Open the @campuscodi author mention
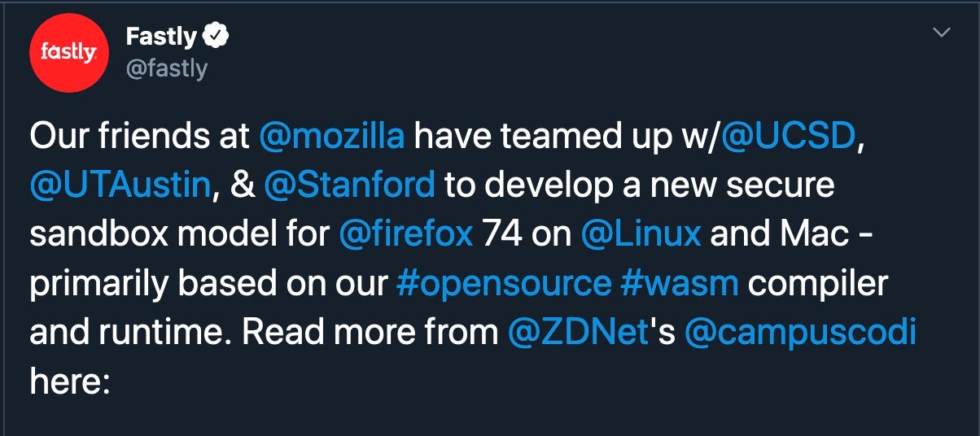 click(801, 332)
